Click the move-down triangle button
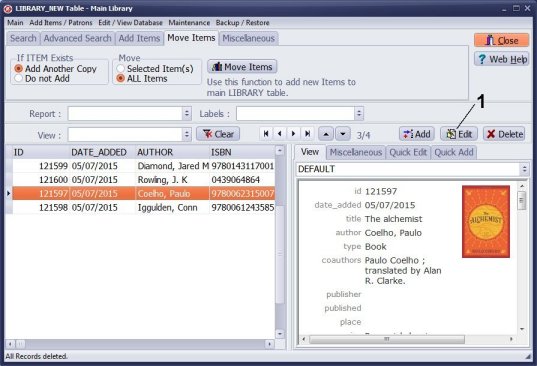This screenshot has height=366, width=537. click(x=343, y=134)
